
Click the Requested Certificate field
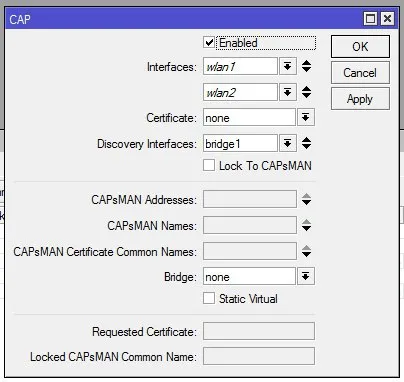259,331
